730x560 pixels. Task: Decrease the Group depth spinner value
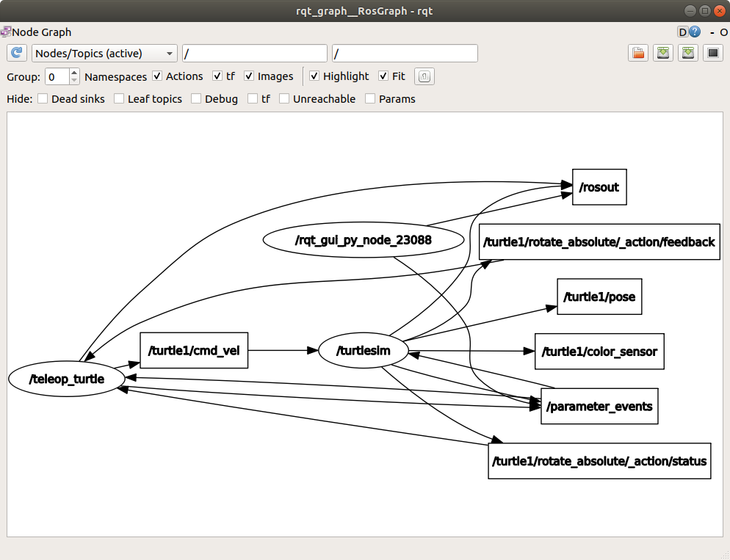coord(74,80)
